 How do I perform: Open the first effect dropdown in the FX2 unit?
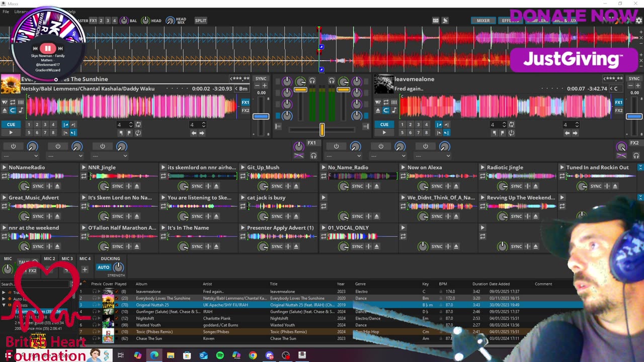click(x=343, y=156)
